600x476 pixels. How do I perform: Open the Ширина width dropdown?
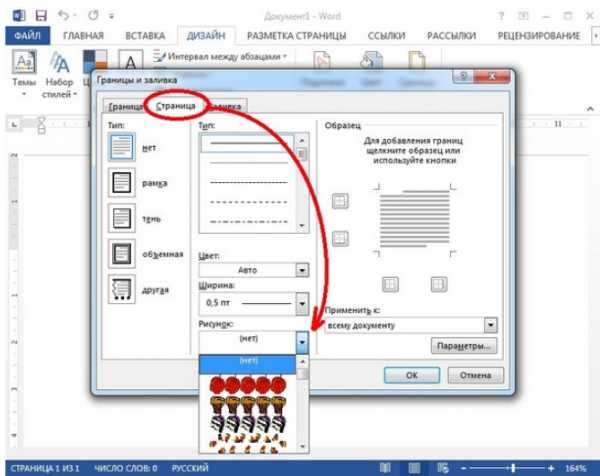pos(302,304)
